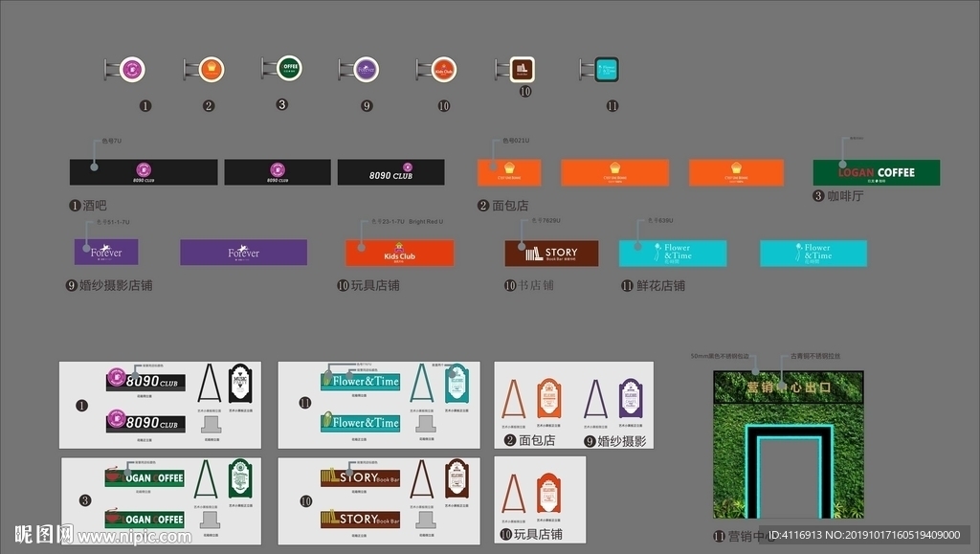
Task: Click the 面包店 label under the orange banners
Action: (510, 206)
